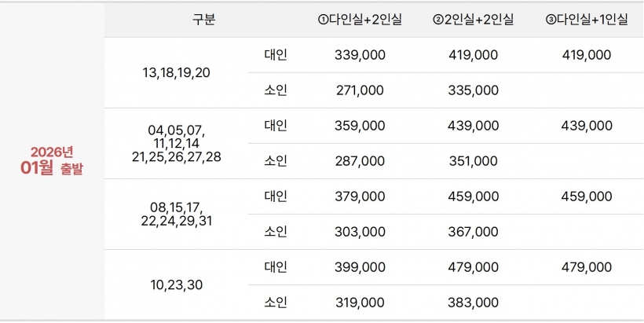This screenshot has height=323, width=644.
Task: Choose the 351,000 child price
Action: [474, 161]
